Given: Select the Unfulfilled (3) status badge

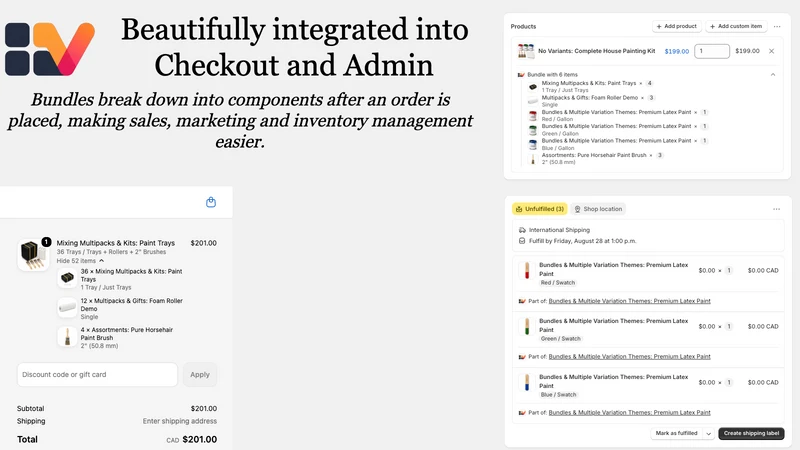Looking at the screenshot, I should pyautogui.click(x=540, y=209).
